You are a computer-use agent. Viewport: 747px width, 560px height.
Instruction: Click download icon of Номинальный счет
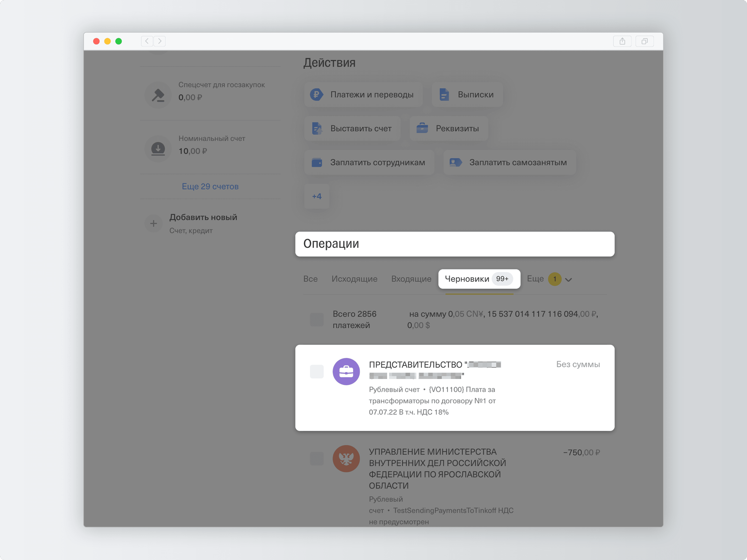[158, 149]
